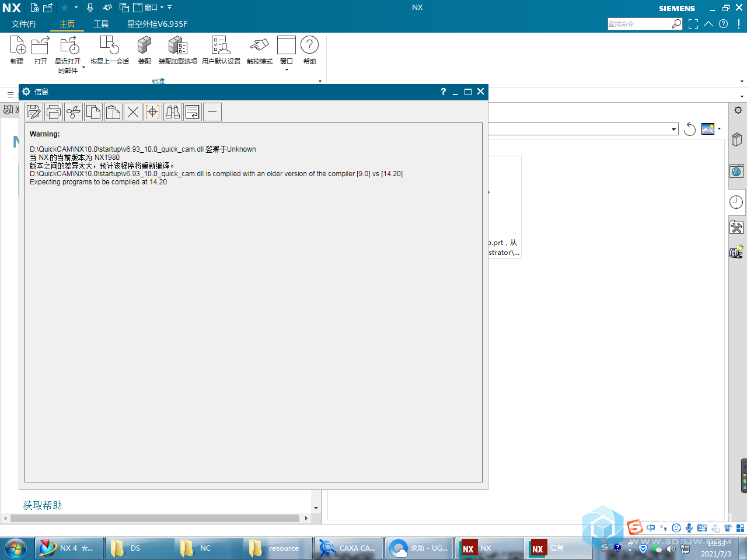The height and width of the screenshot is (560, 747).
Task: Open the Information window settings gear
Action: 26,92
